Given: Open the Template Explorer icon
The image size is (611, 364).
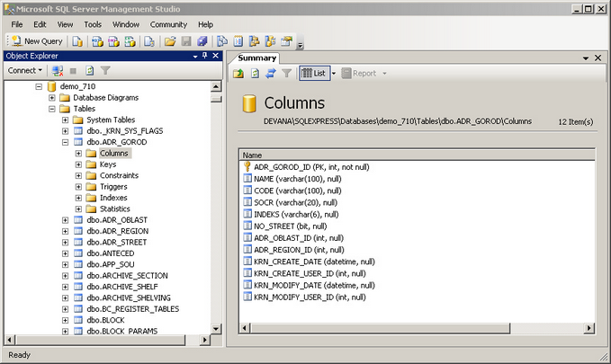Looking at the screenshot, I should click(x=270, y=40).
